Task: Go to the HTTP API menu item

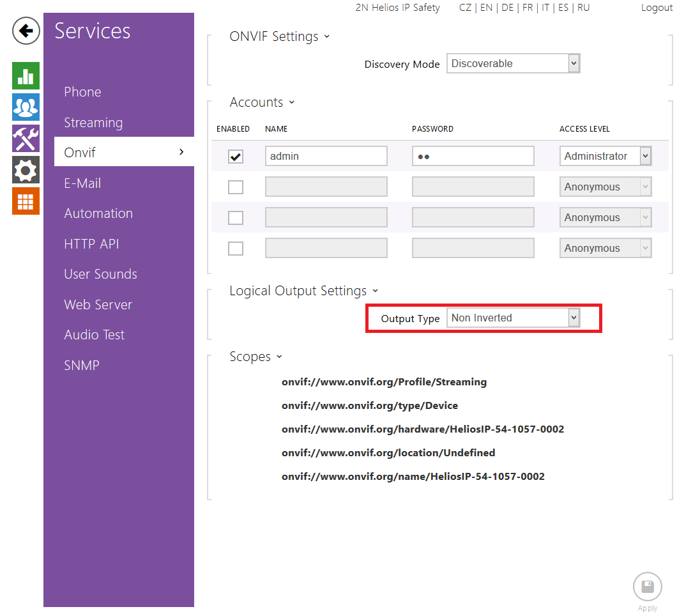Action: 91,244
